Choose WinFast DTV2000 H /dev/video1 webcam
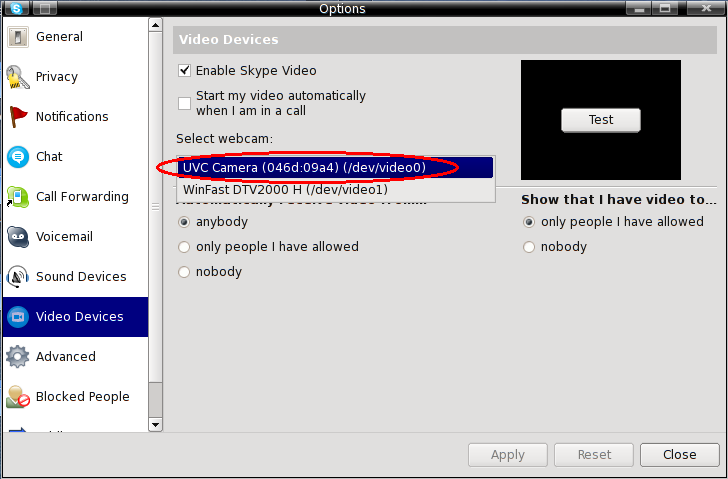 [x=335, y=189]
